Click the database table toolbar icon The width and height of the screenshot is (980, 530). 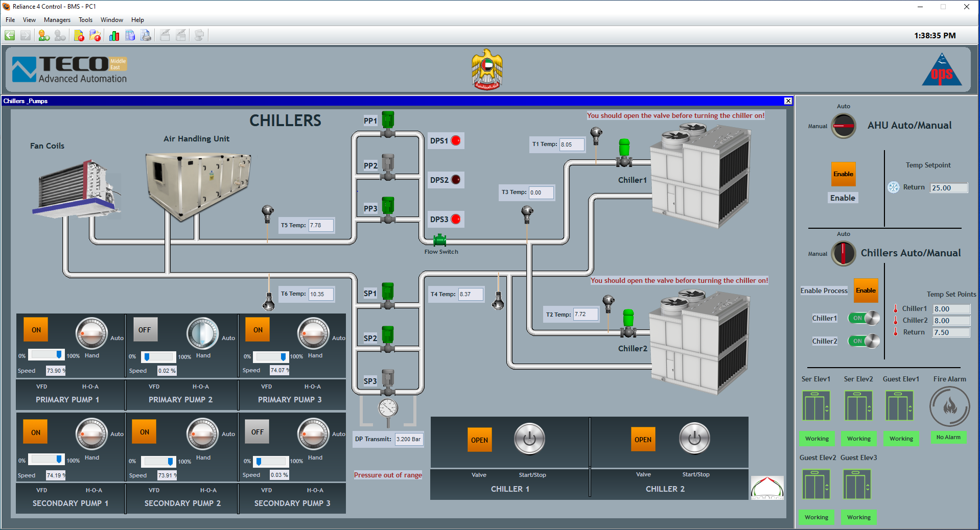[x=130, y=35]
